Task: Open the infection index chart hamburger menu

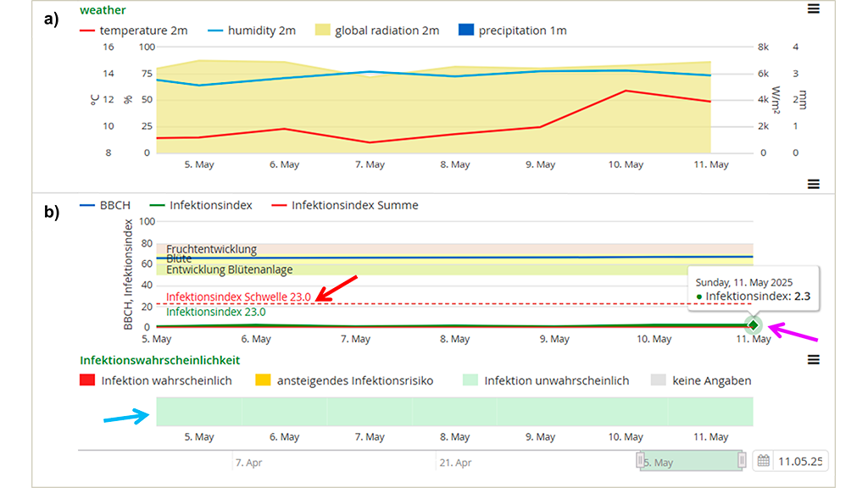Action: [x=814, y=184]
